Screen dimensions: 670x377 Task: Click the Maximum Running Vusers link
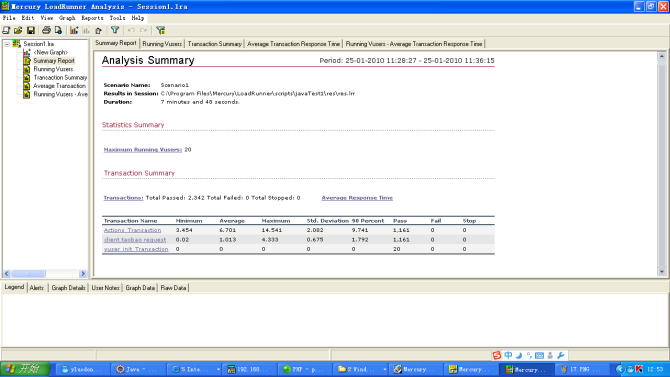click(142, 150)
